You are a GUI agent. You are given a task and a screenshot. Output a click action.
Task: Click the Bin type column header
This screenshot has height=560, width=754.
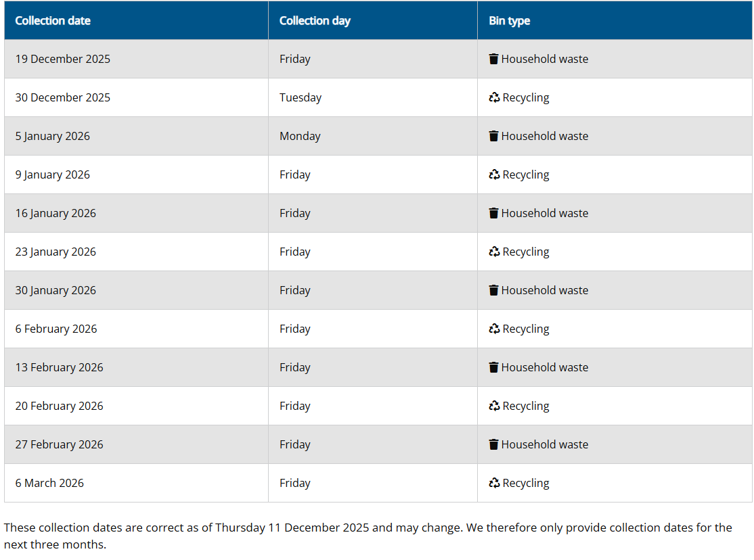pos(509,21)
